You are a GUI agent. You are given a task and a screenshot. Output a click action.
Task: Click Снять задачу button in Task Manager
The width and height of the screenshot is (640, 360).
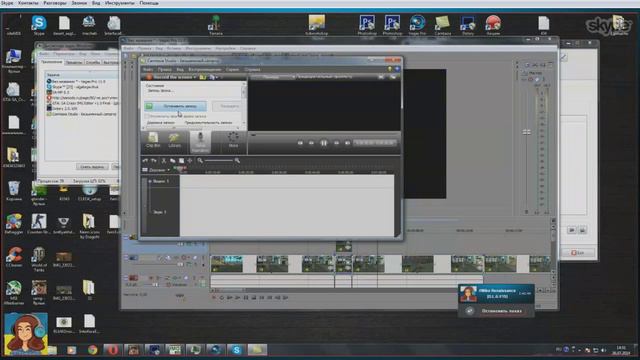pos(92,167)
